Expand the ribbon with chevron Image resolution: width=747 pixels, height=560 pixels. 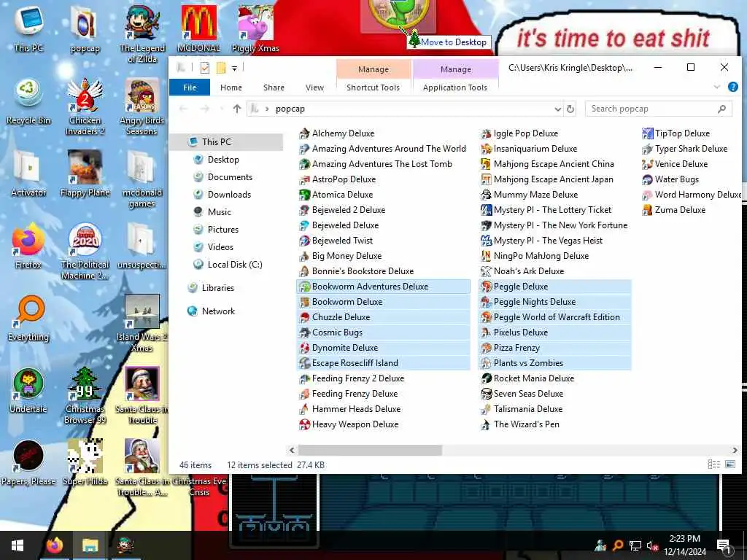717,87
